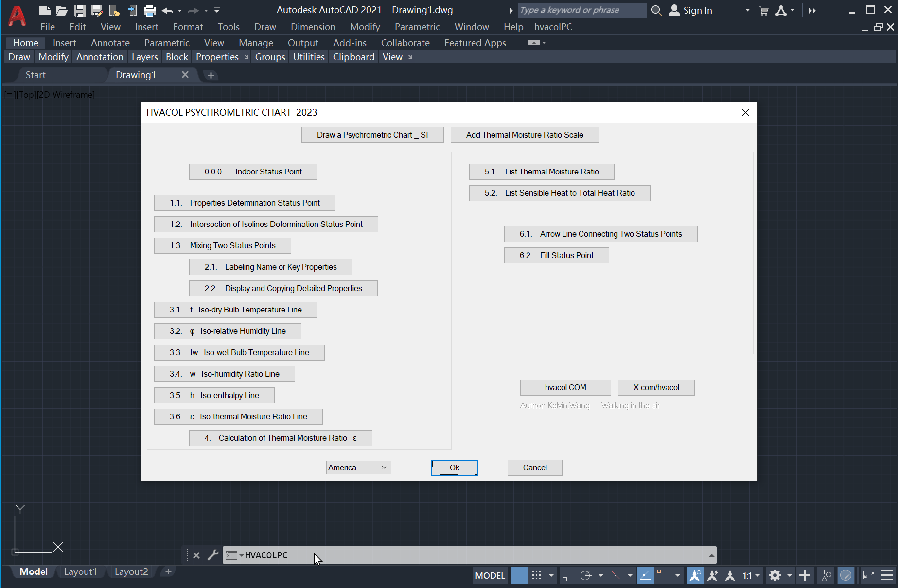
Task: Click 3.5 Iso-enthalpy Line button
Action: (214, 395)
